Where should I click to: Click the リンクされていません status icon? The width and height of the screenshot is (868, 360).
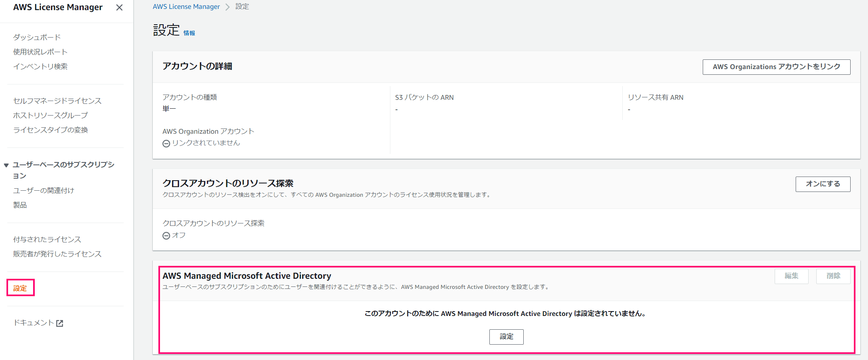(166, 143)
